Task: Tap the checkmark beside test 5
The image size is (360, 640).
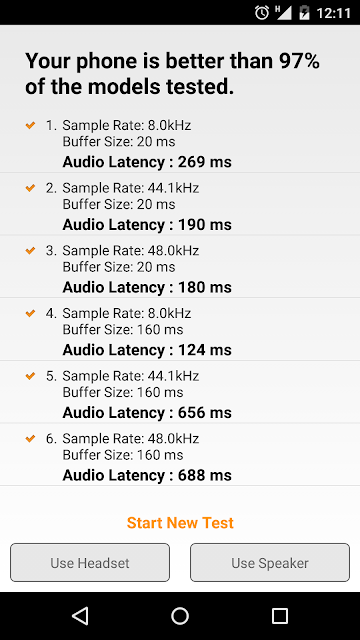Action: (30, 376)
